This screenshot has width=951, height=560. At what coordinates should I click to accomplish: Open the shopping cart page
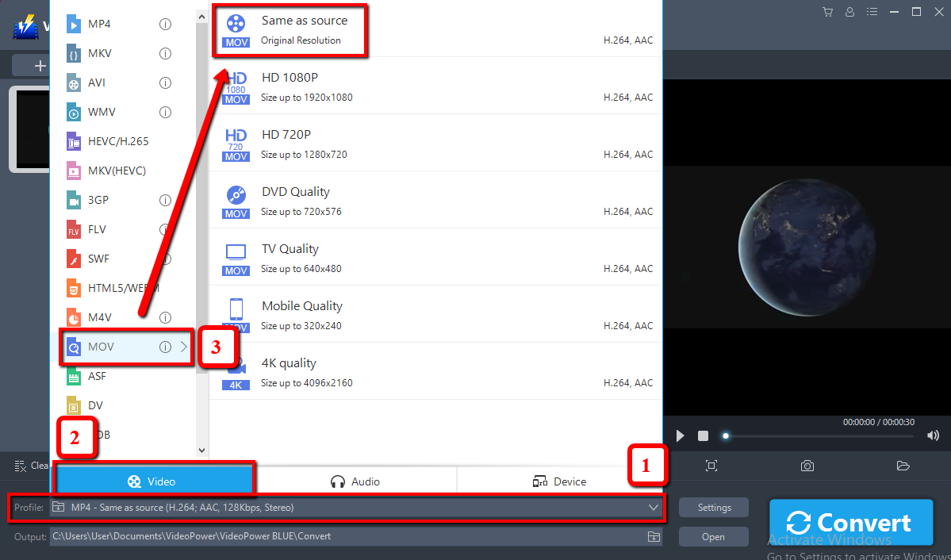[x=826, y=11]
